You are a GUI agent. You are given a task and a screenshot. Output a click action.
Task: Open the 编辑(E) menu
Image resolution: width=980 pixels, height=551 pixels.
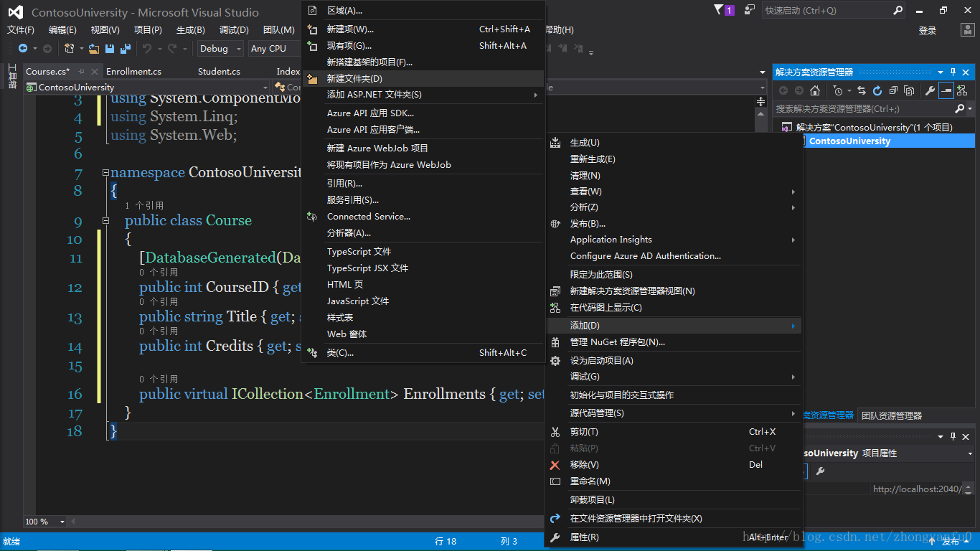click(x=62, y=30)
